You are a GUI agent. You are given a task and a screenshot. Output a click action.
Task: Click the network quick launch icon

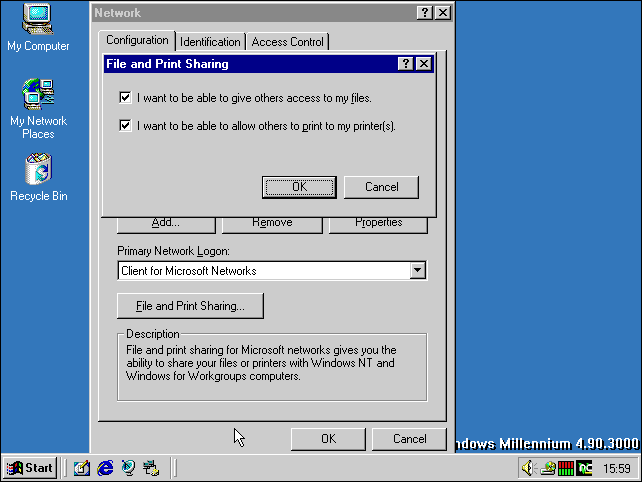coord(151,468)
